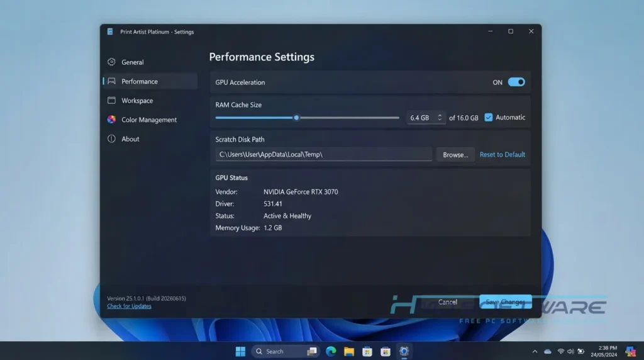Click Check for Updates link
The width and height of the screenshot is (644, 360).
click(129, 306)
